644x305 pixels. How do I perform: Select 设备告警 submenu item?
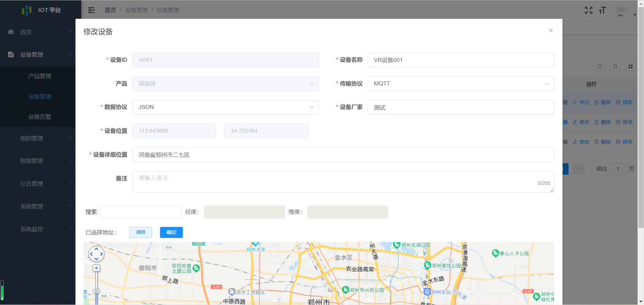click(x=40, y=117)
